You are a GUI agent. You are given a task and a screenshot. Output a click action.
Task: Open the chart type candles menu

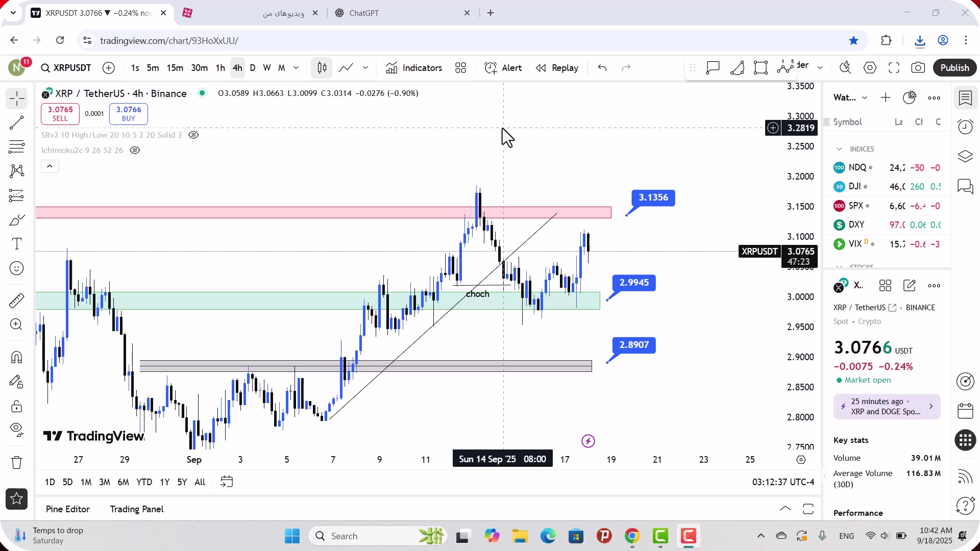pyautogui.click(x=322, y=68)
